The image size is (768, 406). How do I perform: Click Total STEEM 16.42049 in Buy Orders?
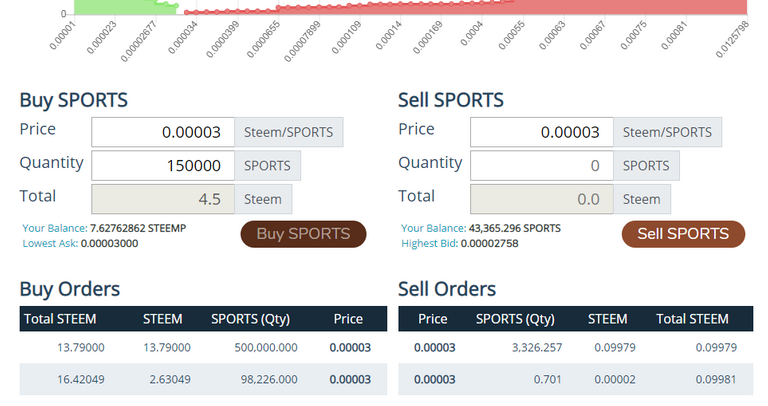click(x=81, y=380)
